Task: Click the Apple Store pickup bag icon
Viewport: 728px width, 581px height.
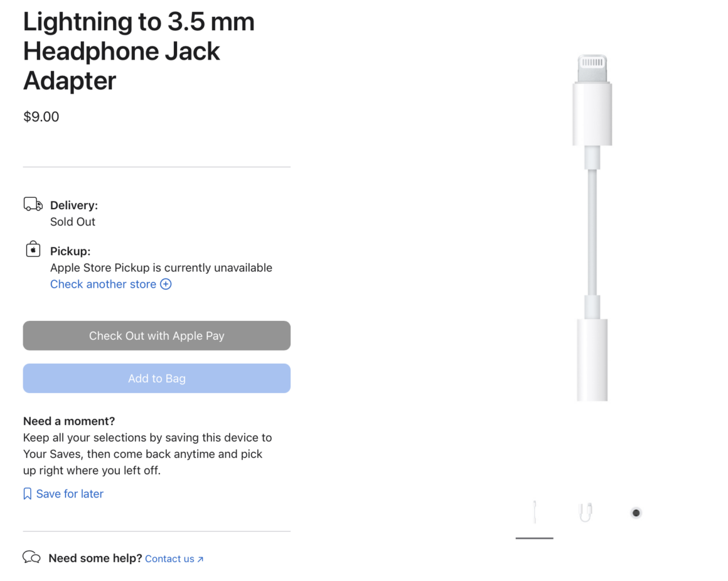Action: point(33,250)
